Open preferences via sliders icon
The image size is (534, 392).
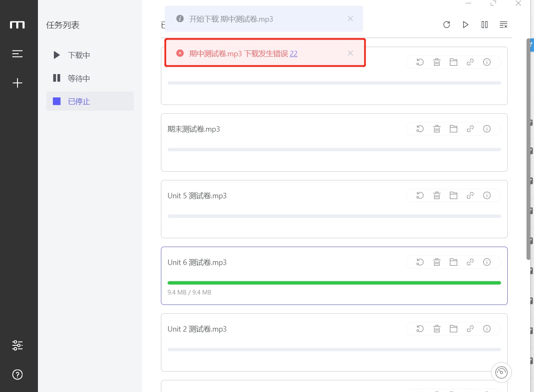18,345
